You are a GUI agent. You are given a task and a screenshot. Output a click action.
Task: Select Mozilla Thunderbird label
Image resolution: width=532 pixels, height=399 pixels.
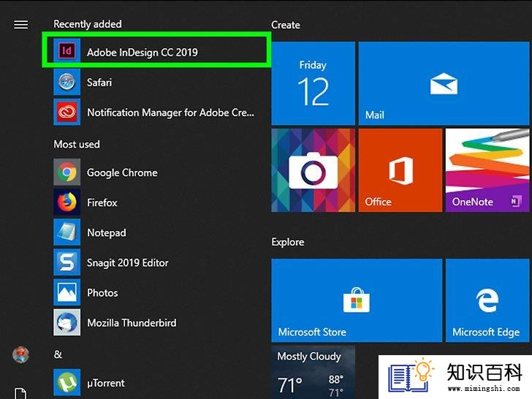coord(132,323)
